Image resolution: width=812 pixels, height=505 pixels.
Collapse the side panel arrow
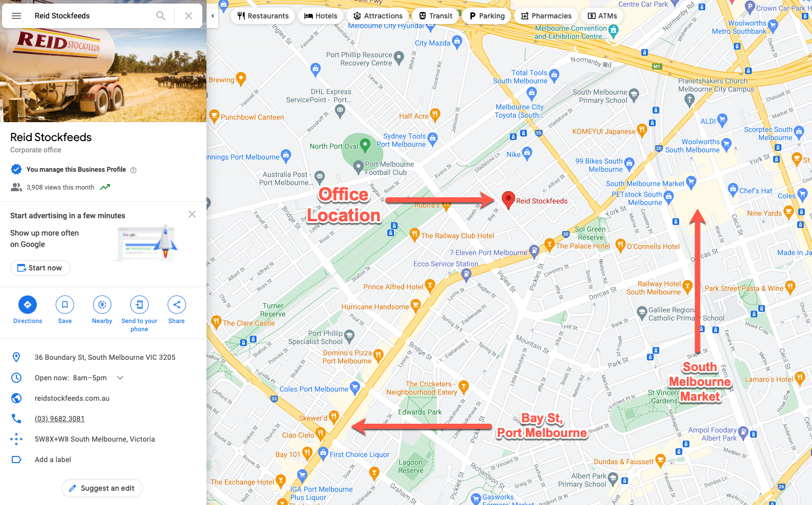coord(213,16)
